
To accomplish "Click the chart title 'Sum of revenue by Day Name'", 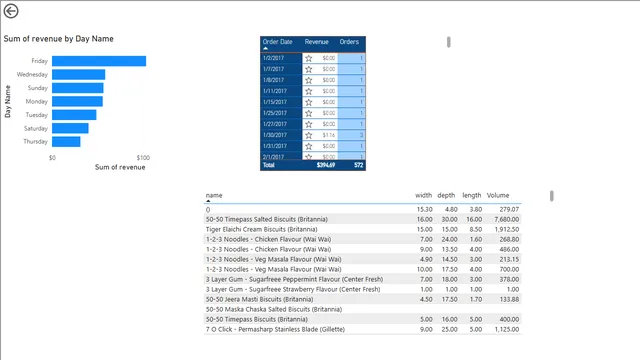I will point(58,39).
